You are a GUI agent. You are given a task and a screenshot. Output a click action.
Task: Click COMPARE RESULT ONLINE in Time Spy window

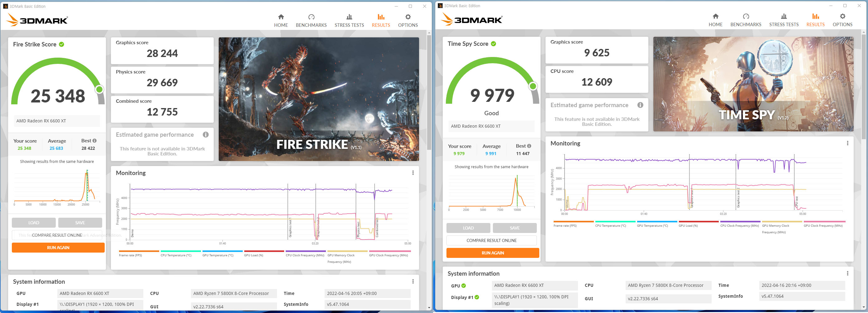pos(492,240)
